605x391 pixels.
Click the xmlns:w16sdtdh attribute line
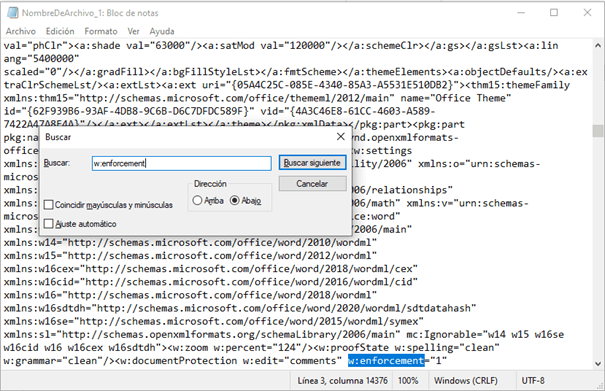point(240,308)
